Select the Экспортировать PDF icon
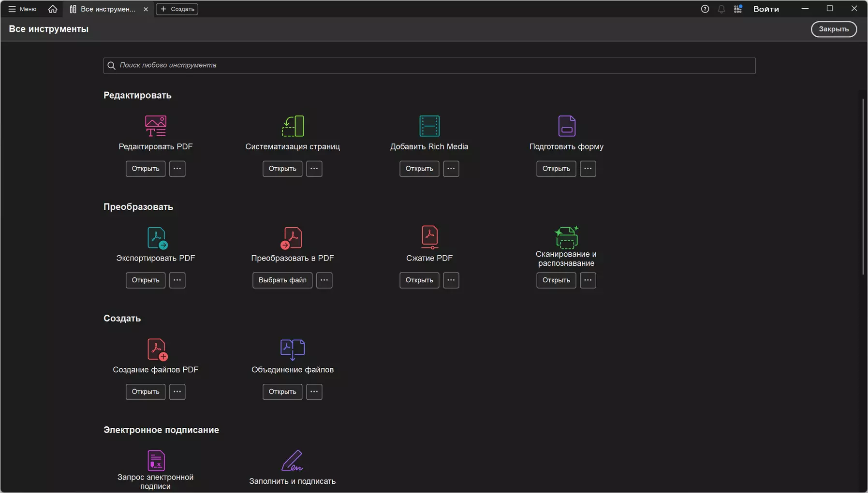868x493 pixels. coord(157,238)
